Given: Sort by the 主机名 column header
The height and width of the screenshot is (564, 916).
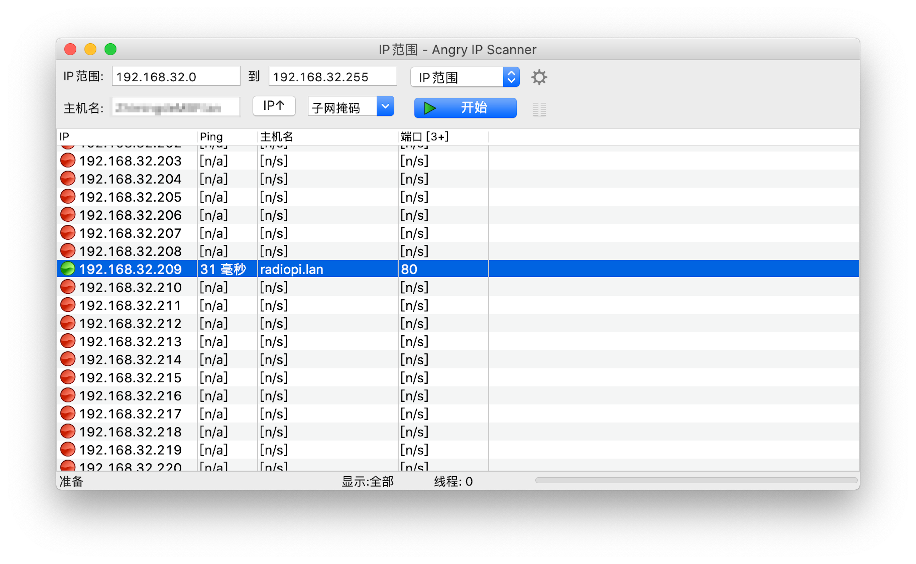Looking at the screenshot, I should 327,137.
